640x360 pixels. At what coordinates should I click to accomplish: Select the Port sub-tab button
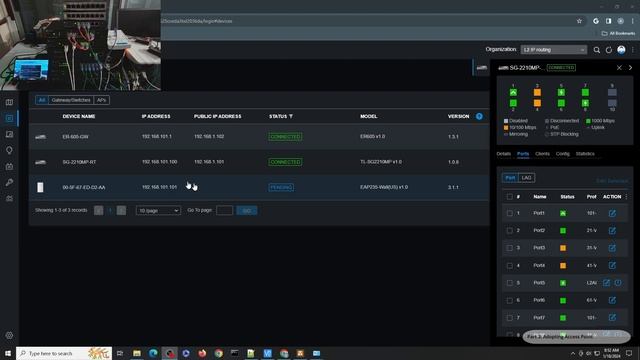click(x=510, y=178)
